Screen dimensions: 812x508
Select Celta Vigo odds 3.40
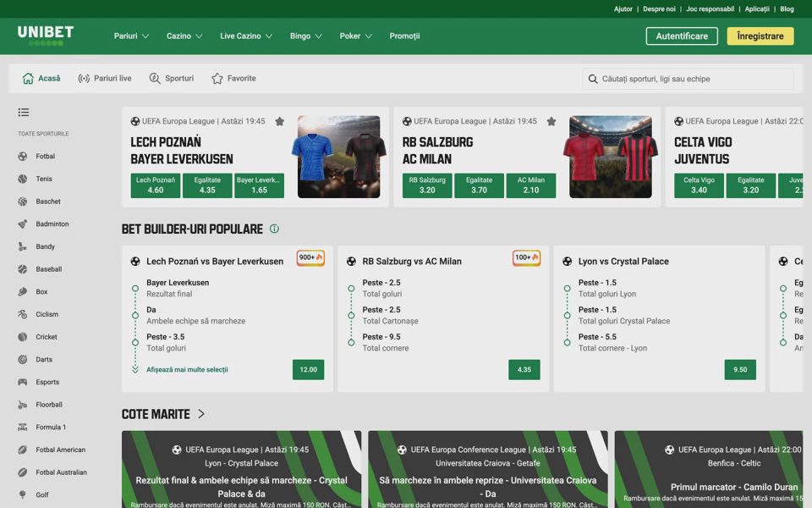pyautogui.click(x=700, y=185)
